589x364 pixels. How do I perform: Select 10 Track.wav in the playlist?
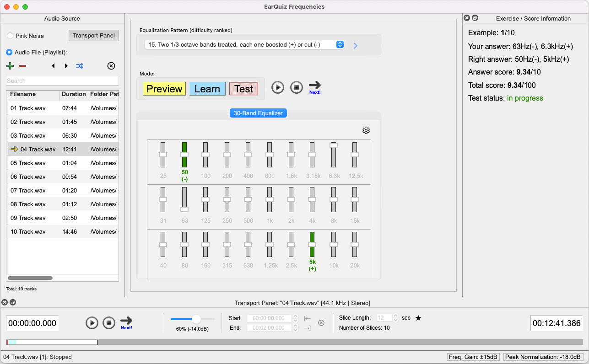pos(63,232)
